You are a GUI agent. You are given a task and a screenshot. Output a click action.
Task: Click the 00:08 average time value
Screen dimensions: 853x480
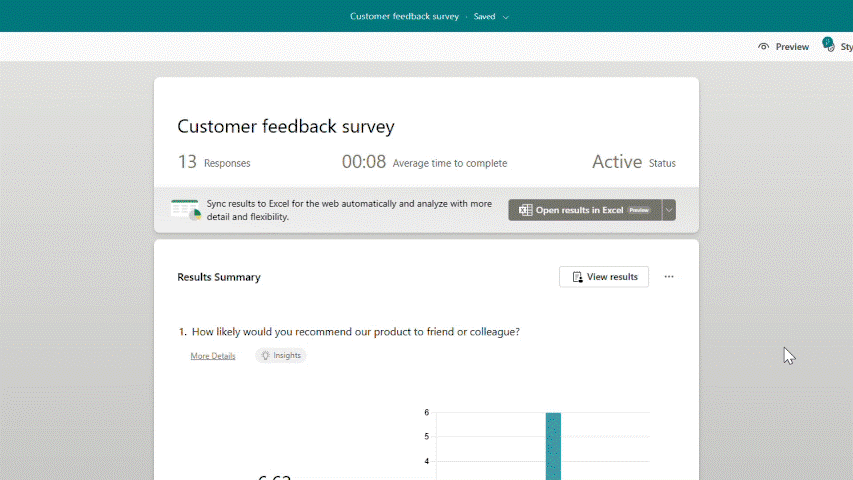[364, 162]
